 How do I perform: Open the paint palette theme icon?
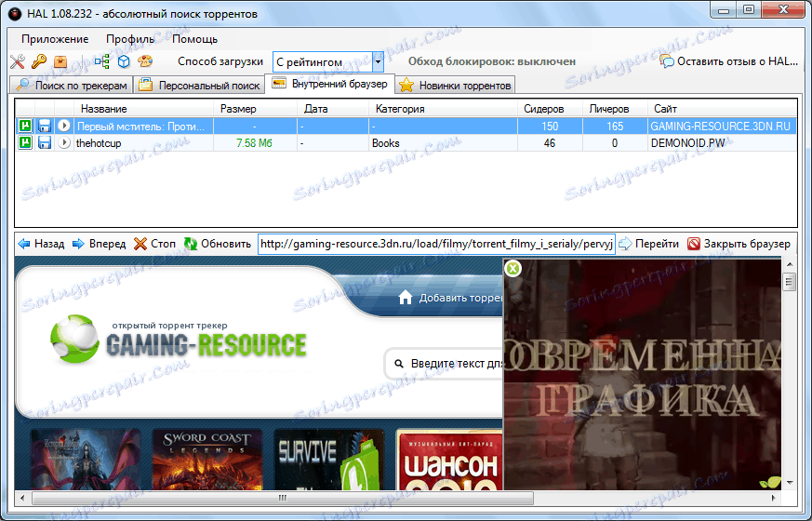pos(145,61)
